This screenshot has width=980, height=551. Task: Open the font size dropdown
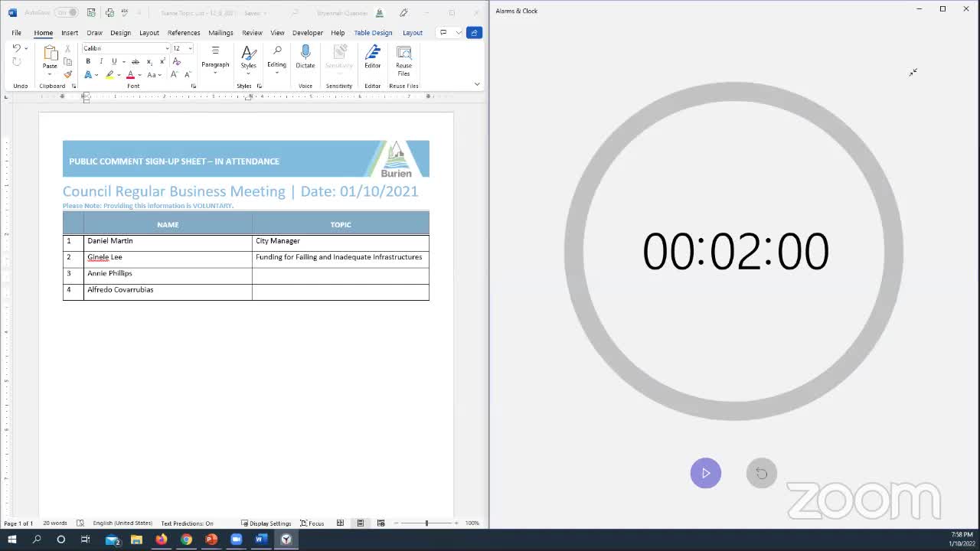tap(190, 48)
